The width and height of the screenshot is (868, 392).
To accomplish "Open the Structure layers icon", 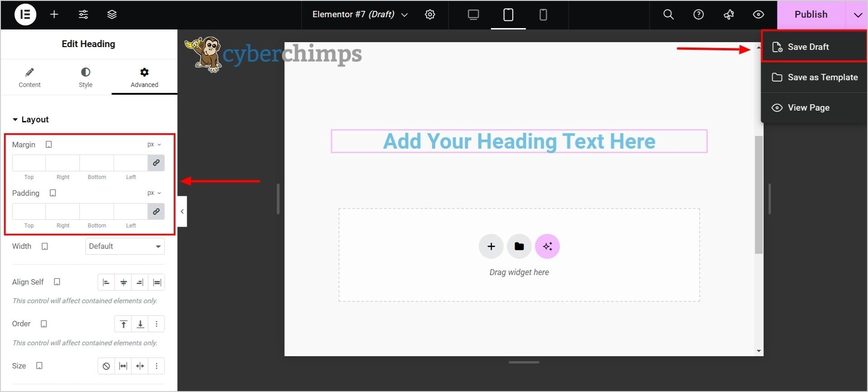I will tap(112, 15).
